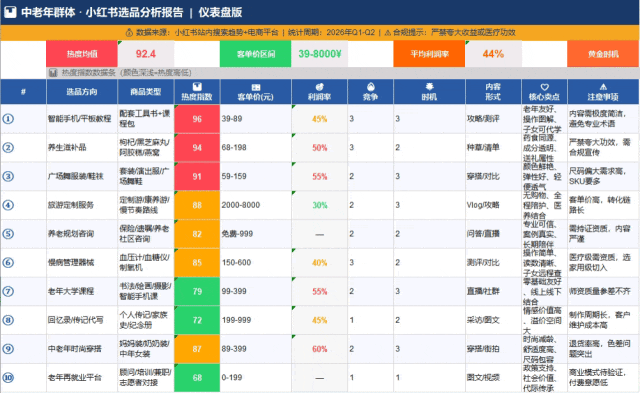
Task: Click the 养生滋补品 cell
Action: [82, 147]
